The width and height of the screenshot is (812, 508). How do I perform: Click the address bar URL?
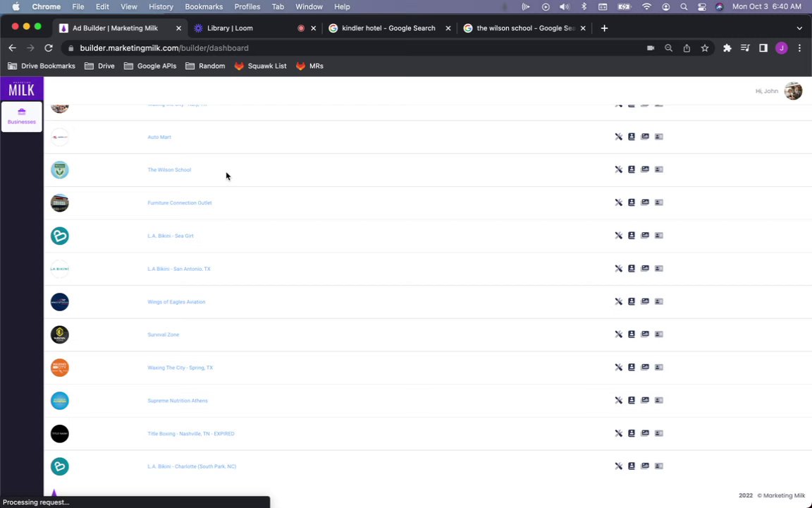point(164,48)
